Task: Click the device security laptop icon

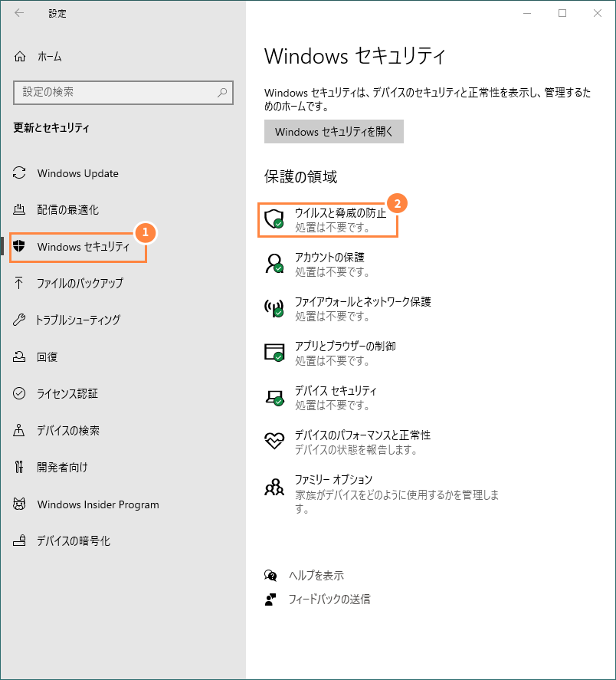Action: (274, 397)
